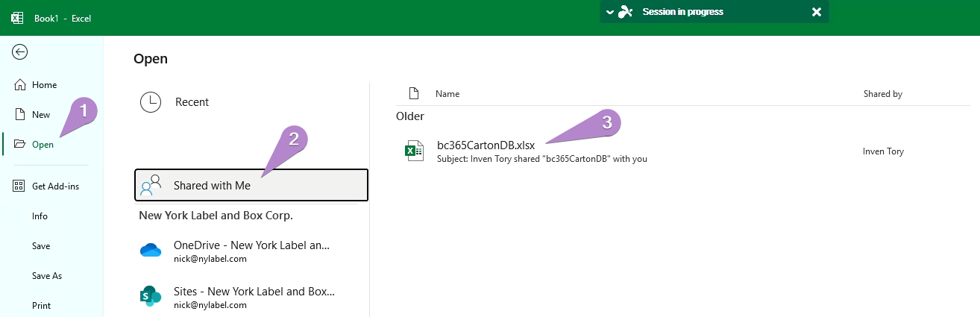Click the Excel logo in title bar
The width and height of the screenshot is (980, 317).
tap(16, 18)
